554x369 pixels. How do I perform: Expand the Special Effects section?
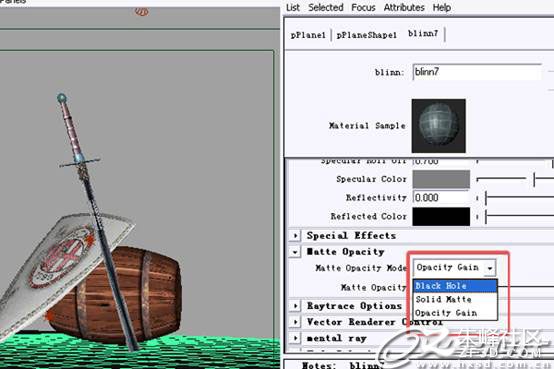point(295,235)
